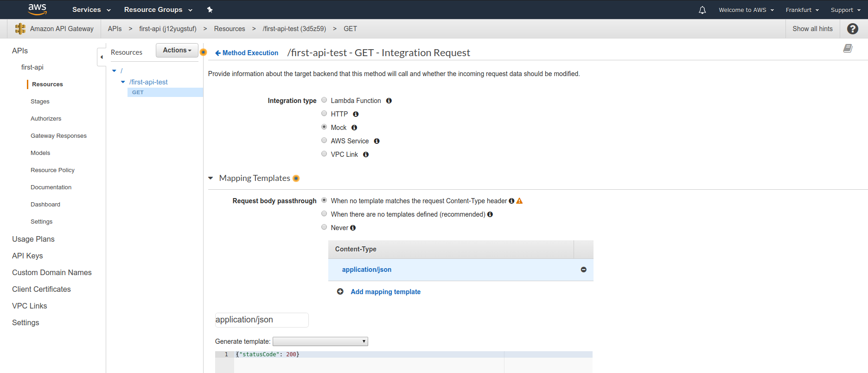Image resolution: width=868 pixels, height=373 pixels.
Task: Open API Keys in the sidebar
Action: click(x=27, y=256)
